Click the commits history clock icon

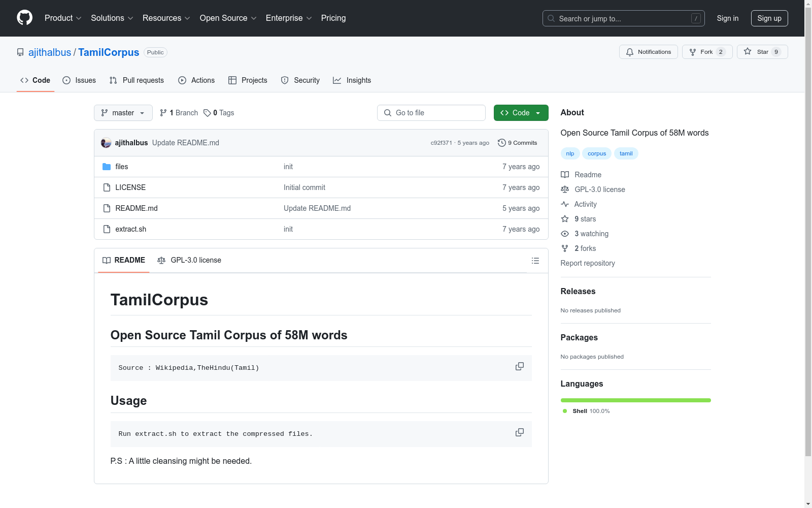(502, 143)
